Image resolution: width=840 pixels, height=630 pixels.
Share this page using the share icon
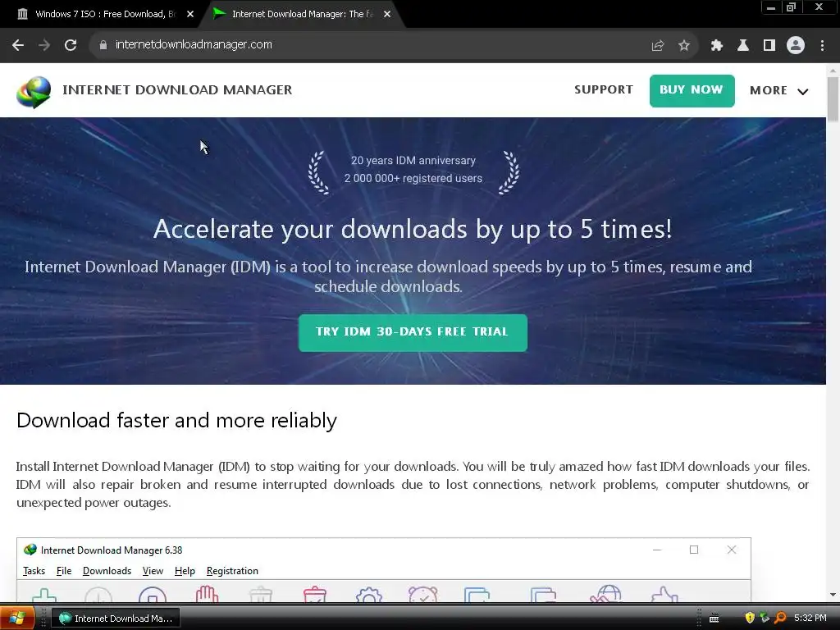coord(658,46)
